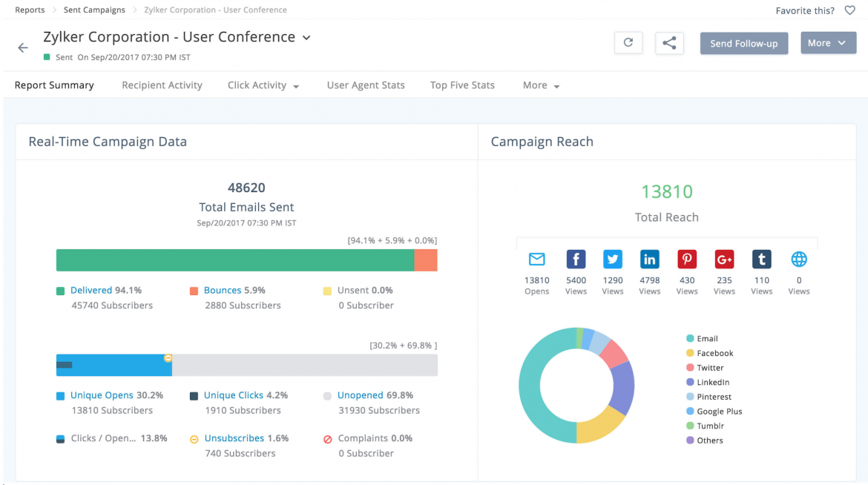The height and width of the screenshot is (485, 868).
Task: Click the back arrow beside the campaign title
Action: coord(22,47)
